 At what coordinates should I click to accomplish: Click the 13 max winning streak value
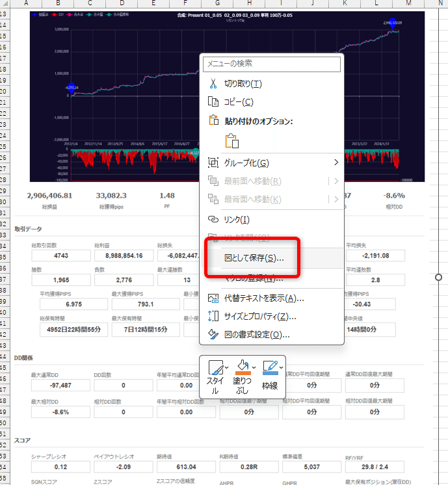(x=187, y=280)
